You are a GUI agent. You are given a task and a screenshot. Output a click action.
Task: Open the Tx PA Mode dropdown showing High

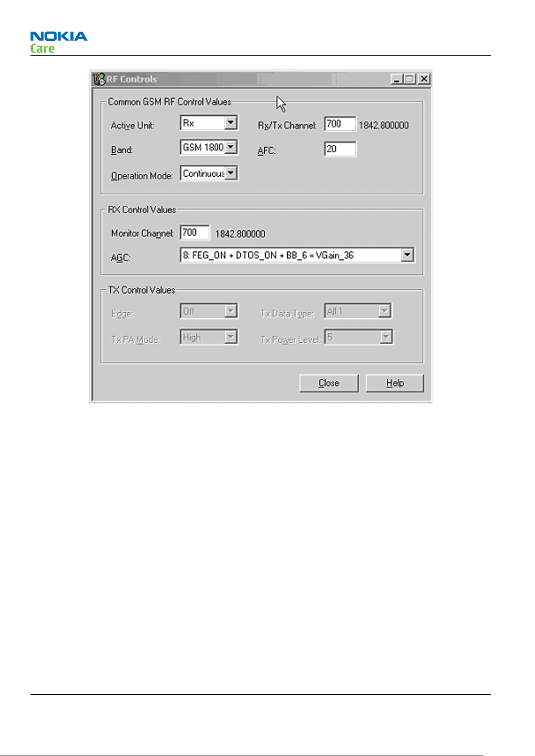pyautogui.click(x=209, y=337)
